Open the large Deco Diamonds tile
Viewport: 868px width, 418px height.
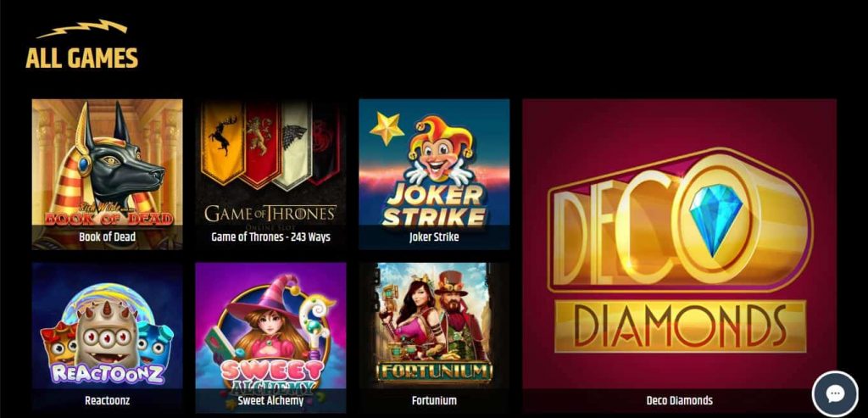pos(679,255)
